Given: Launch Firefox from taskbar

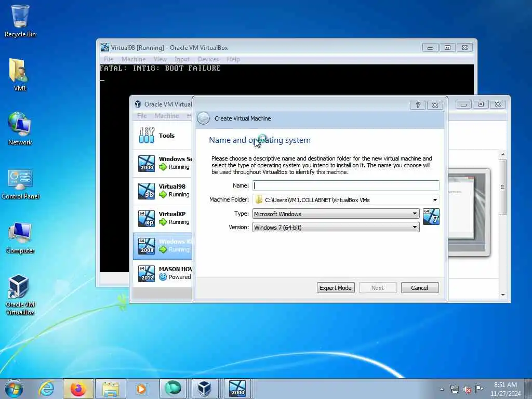Looking at the screenshot, I should [x=78, y=389].
